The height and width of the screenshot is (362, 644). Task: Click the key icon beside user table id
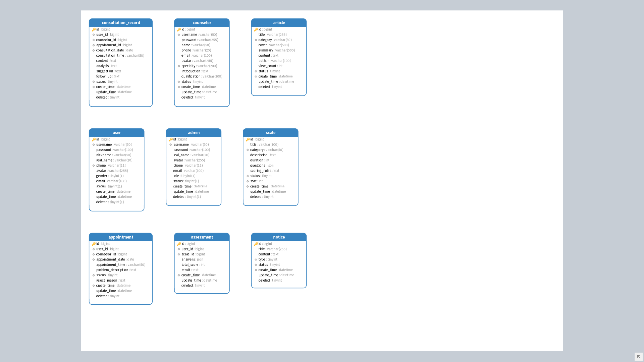94,139
